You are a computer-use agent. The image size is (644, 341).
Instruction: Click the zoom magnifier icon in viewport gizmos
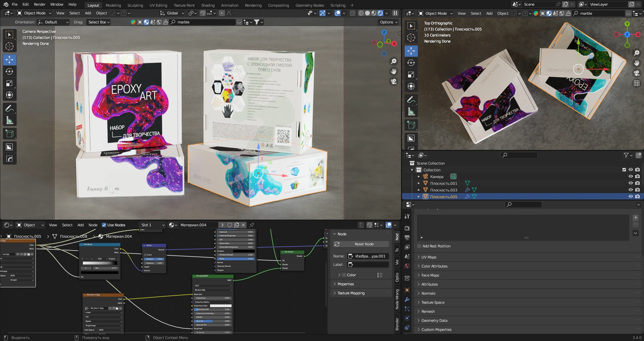tap(394, 61)
